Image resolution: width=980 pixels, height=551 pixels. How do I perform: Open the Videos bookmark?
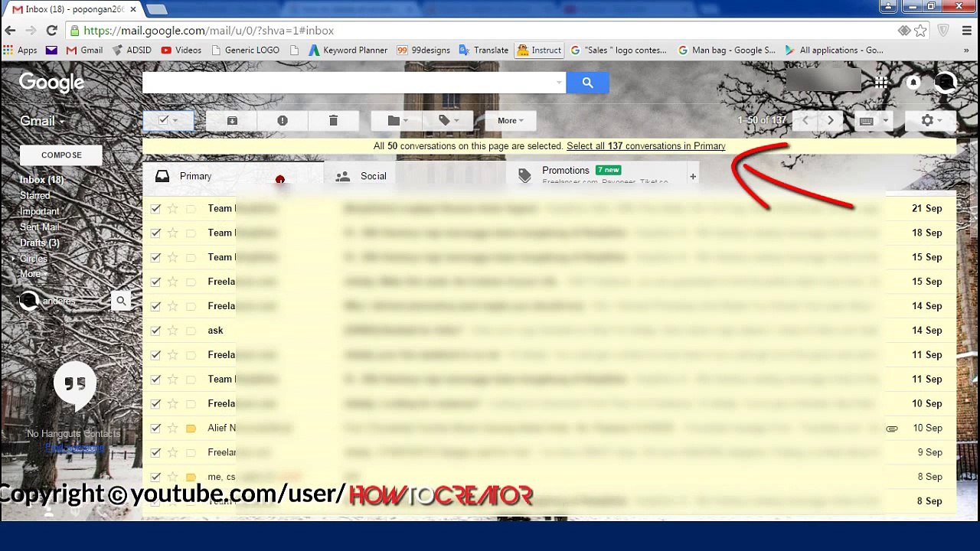(x=181, y=51)
